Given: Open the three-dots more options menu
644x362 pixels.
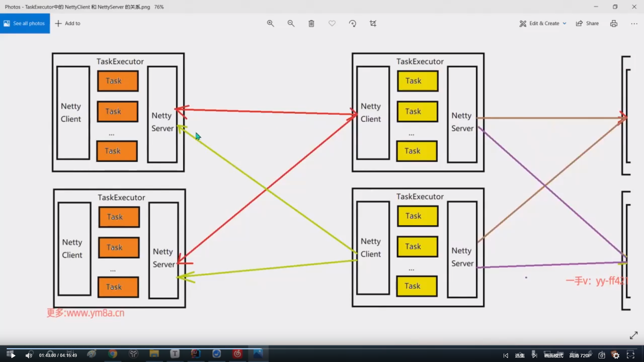Looking at the screenshot, I should 634,23.
